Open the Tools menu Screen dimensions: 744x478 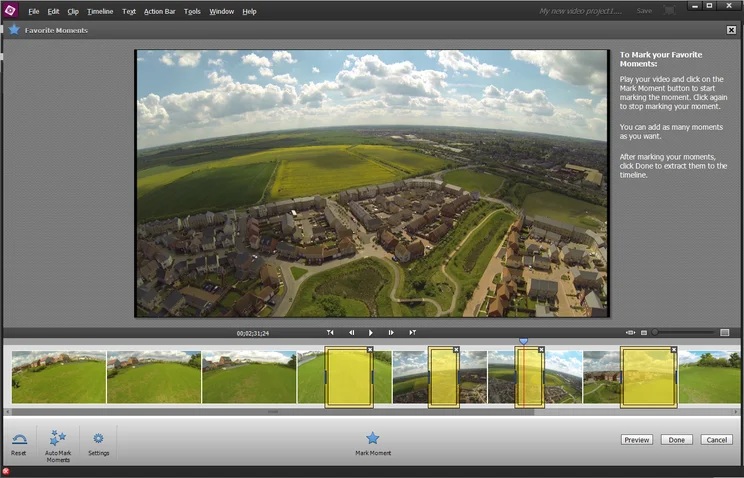point(192,11)
